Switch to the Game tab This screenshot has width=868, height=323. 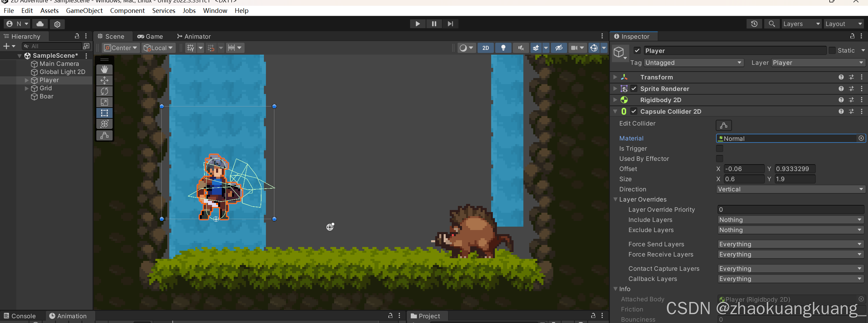coord(150,36)
